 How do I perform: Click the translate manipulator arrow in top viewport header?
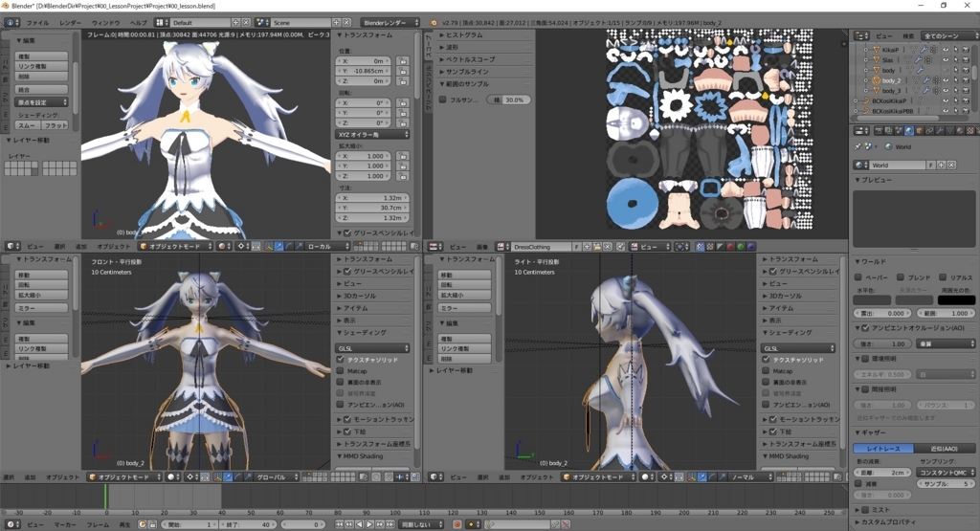(278, 246)
